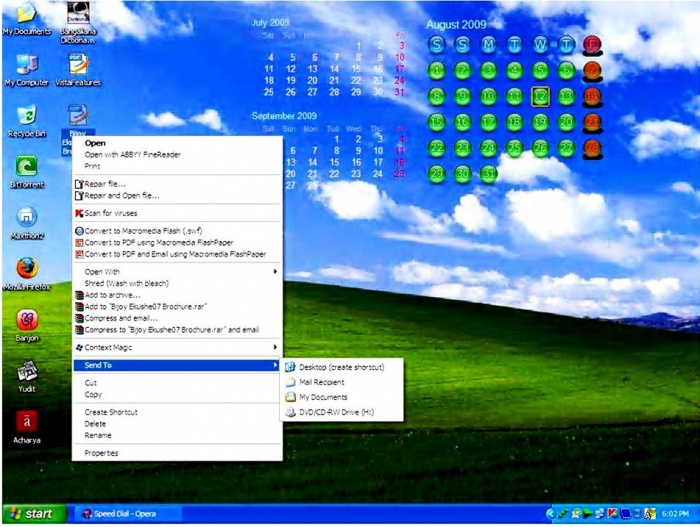Click the September 2009 calendar heading

(x=284, y=116)
